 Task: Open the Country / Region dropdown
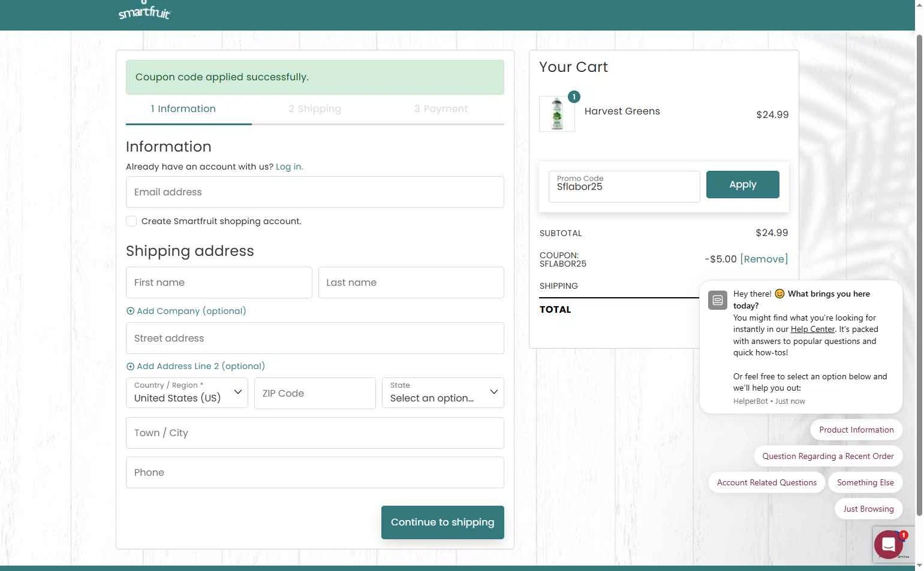point(187,393)
